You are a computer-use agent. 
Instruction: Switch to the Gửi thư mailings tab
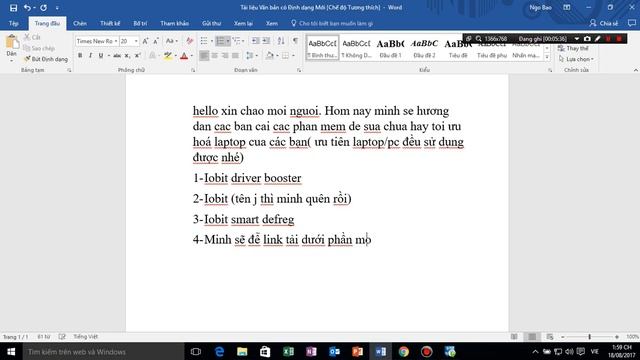211,23
